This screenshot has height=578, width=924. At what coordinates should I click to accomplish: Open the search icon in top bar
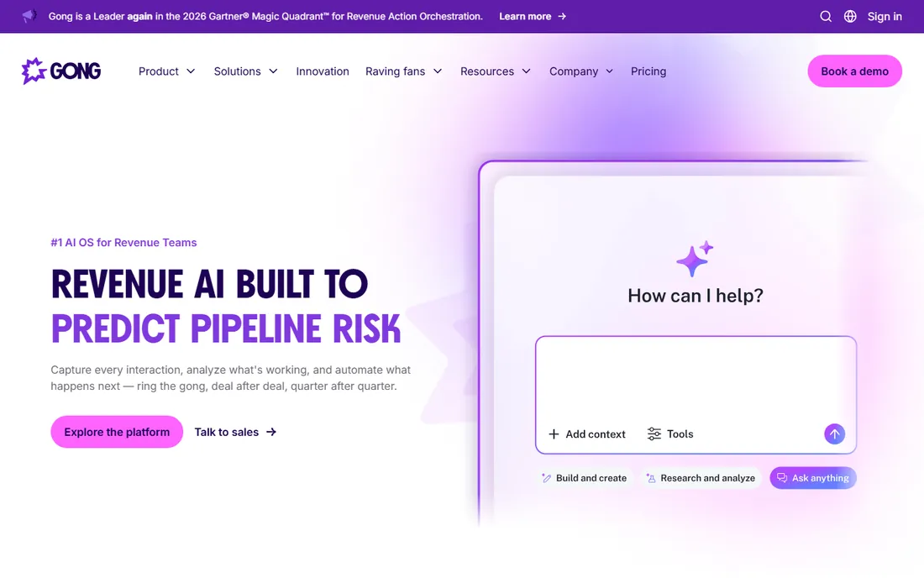tap(826, 17)
